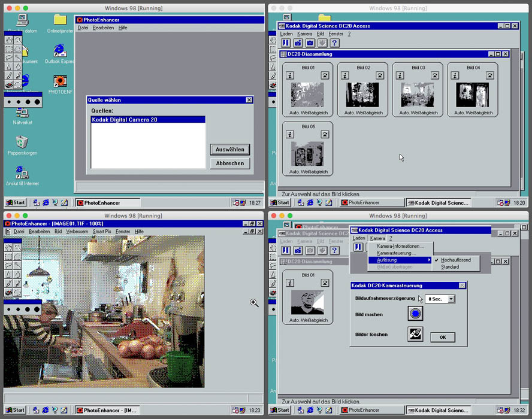The width and height of the screenshot is (532, 419).
Task: Choose the smallest brush size dot in IMAGE01.TIF window
Action: [x=9, y=309]
